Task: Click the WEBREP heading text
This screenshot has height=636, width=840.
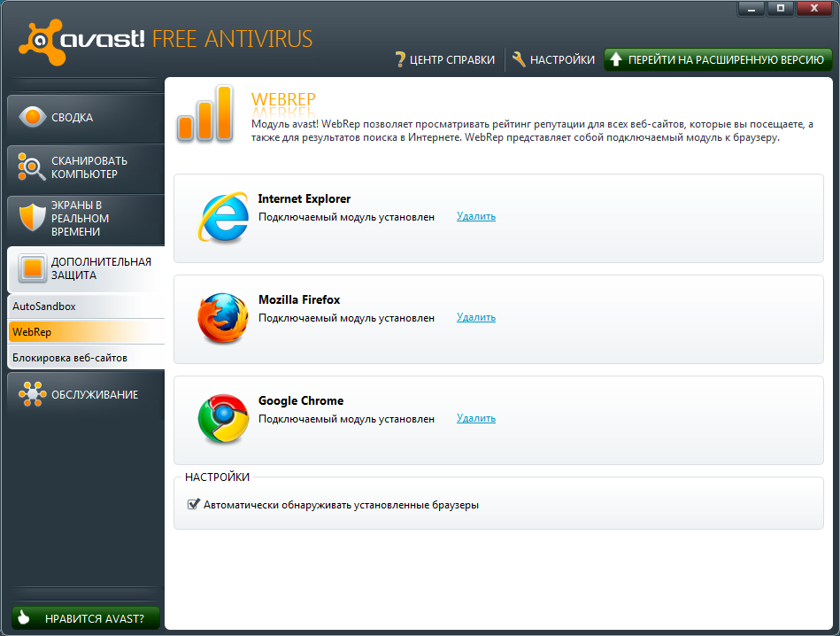Action: [283, 99]
